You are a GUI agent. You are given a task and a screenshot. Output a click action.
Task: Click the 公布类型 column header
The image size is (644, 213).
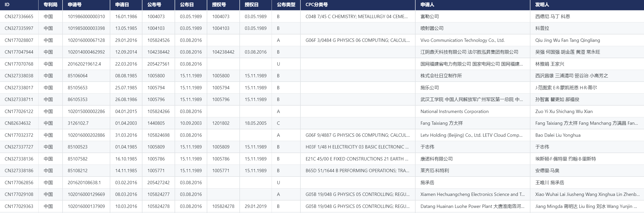(286, 5)
